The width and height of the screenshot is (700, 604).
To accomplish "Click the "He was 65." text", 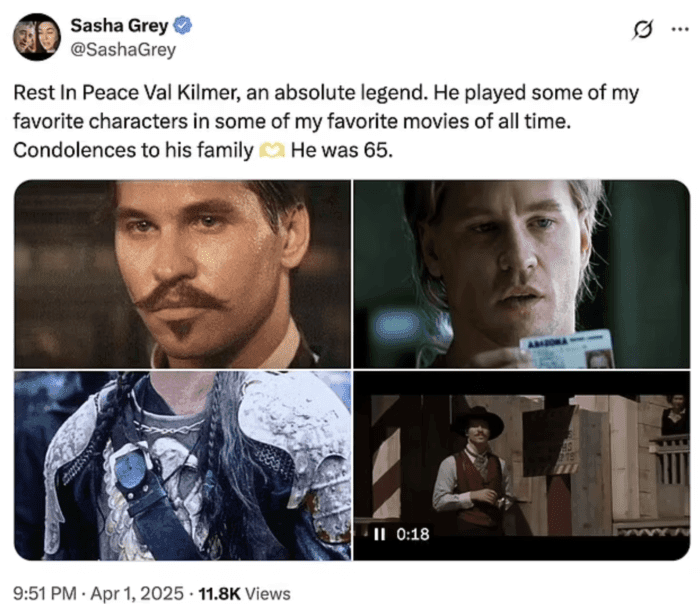I will click(x=342, y=150).
